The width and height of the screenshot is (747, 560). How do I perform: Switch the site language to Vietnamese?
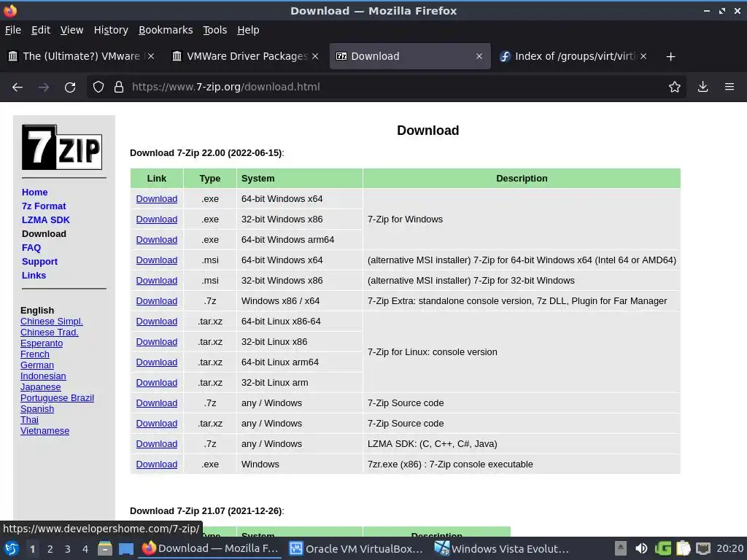pos(44,431)
